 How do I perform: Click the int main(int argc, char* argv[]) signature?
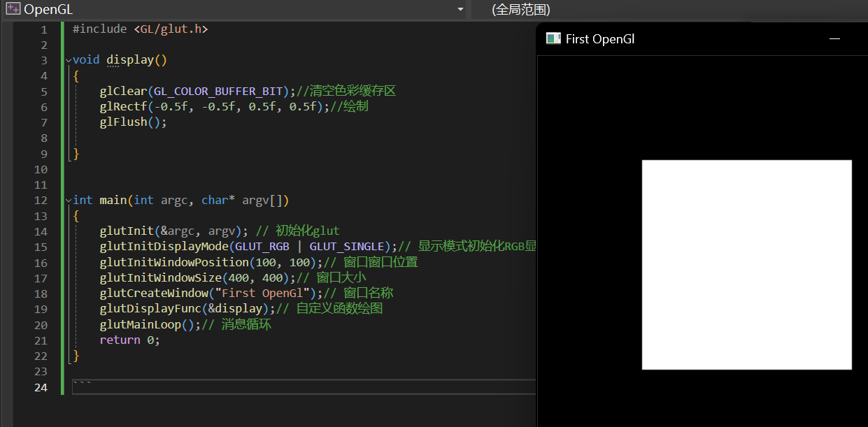click(x=180, y=201)
